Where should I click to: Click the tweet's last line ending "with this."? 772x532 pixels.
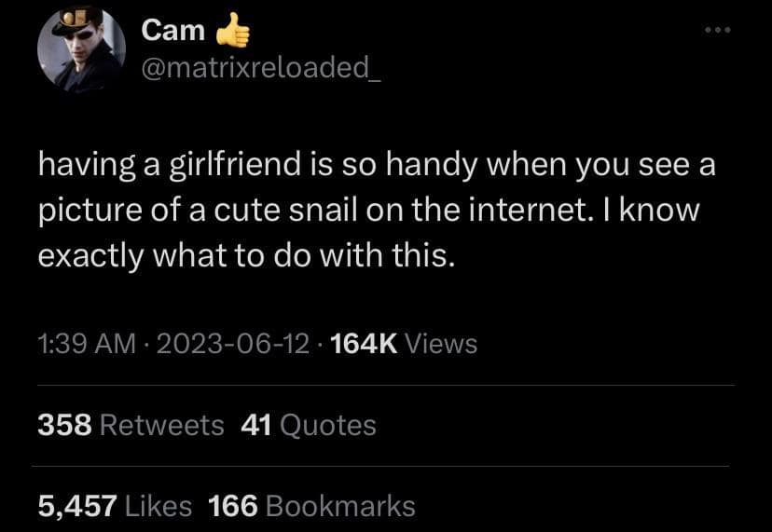click(246, 253)
